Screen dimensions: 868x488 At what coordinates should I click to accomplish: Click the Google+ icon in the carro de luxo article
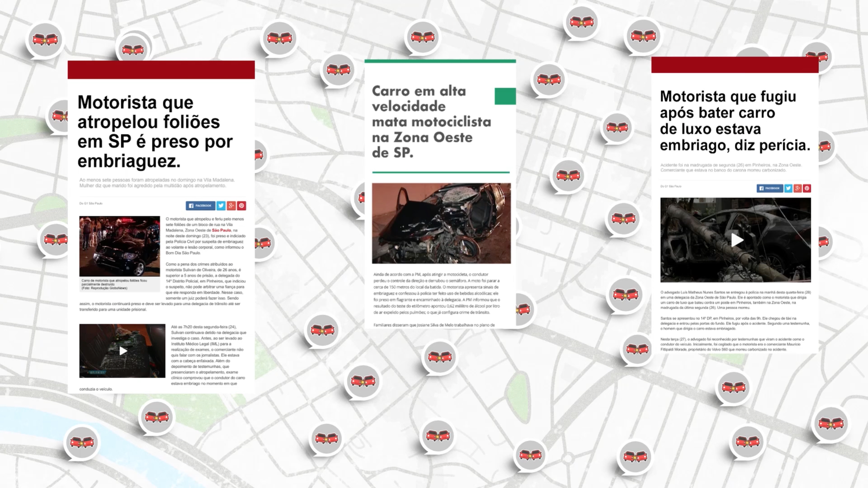tap(797, 188)
